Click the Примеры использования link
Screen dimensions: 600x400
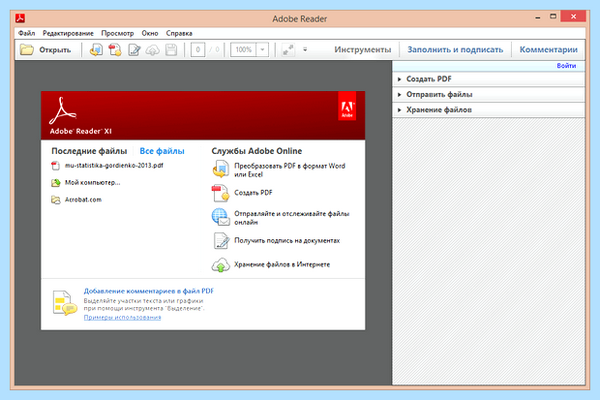122,317
